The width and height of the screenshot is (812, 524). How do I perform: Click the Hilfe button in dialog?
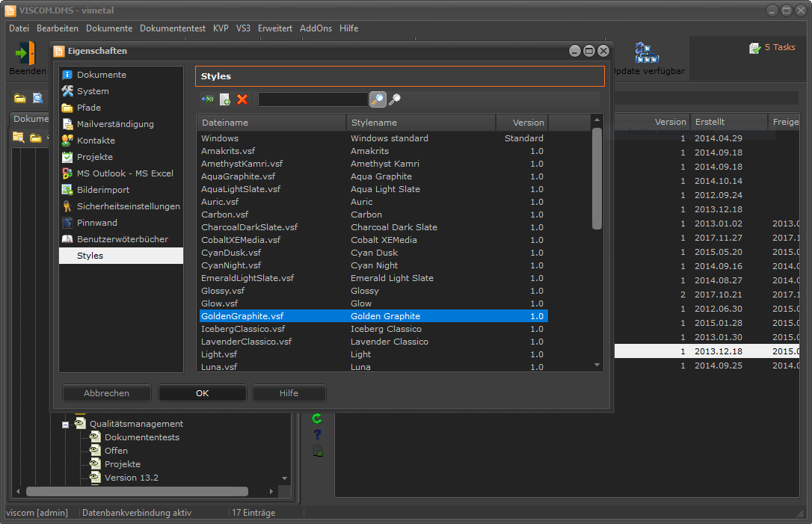click(289, 393)
